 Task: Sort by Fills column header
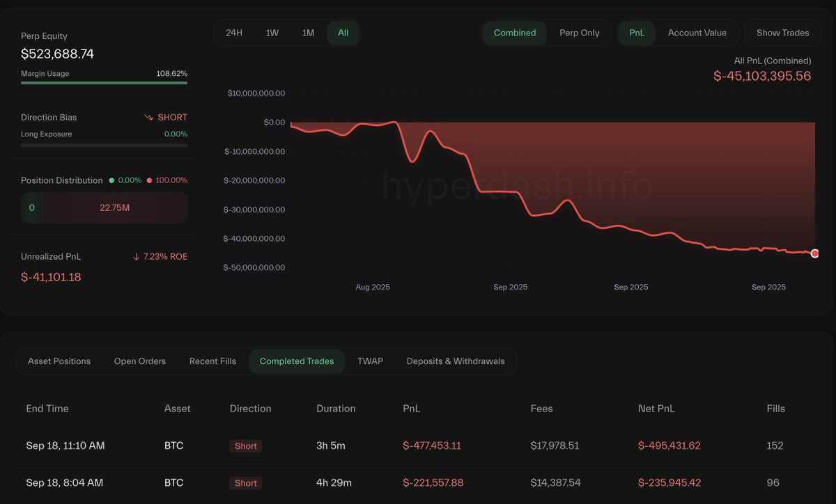point(776,409)
